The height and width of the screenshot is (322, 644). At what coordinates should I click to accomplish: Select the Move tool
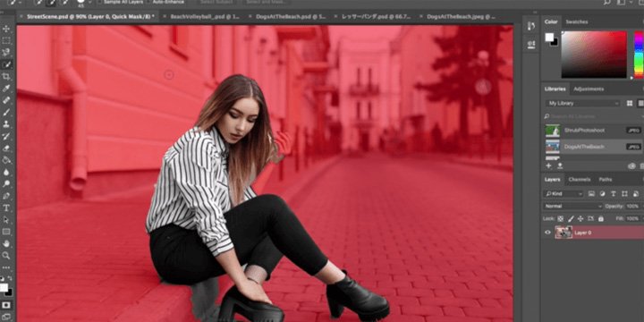pos(6,29)
